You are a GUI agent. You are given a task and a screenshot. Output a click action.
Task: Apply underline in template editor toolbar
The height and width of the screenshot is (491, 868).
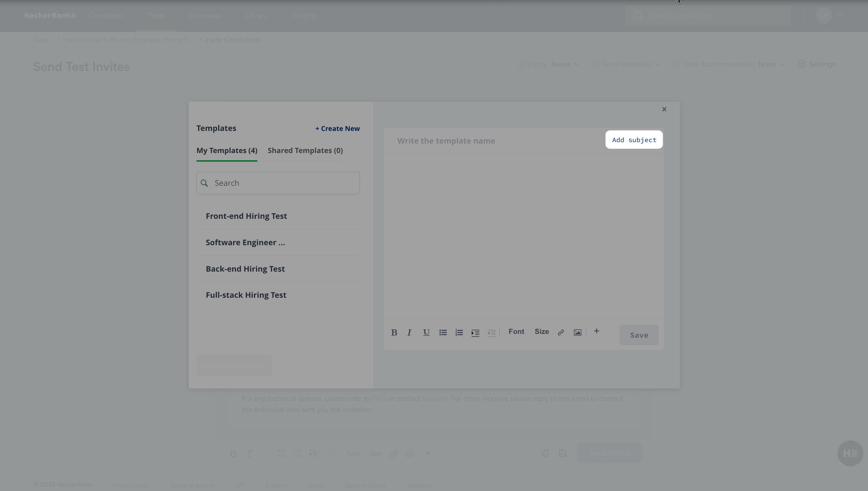pos(426,333)
